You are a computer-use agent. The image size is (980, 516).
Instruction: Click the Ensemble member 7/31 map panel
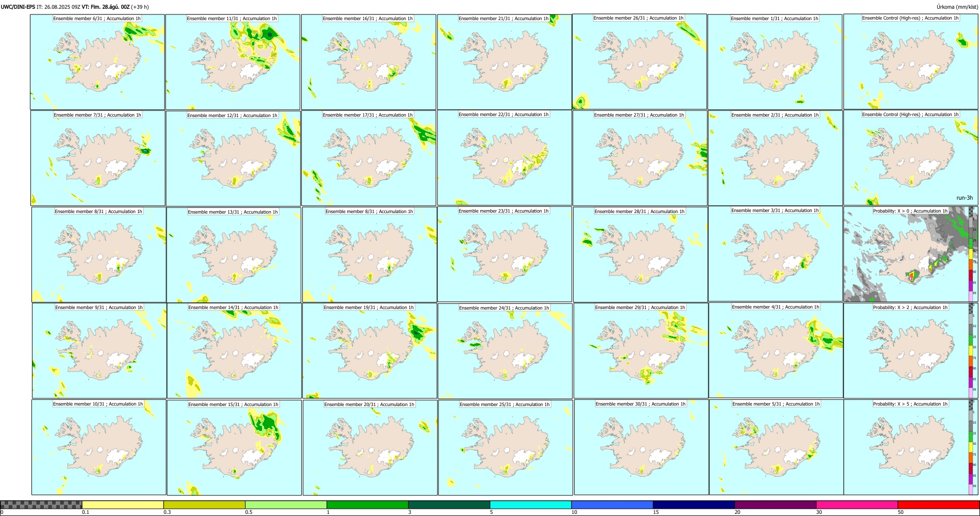click(x=98, y=158)
